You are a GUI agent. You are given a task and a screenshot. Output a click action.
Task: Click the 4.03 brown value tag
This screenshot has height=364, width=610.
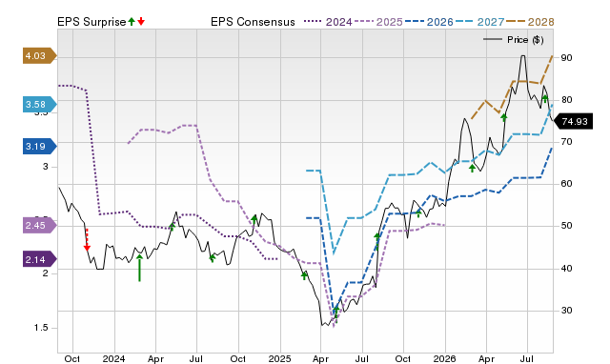coord(39,56)
